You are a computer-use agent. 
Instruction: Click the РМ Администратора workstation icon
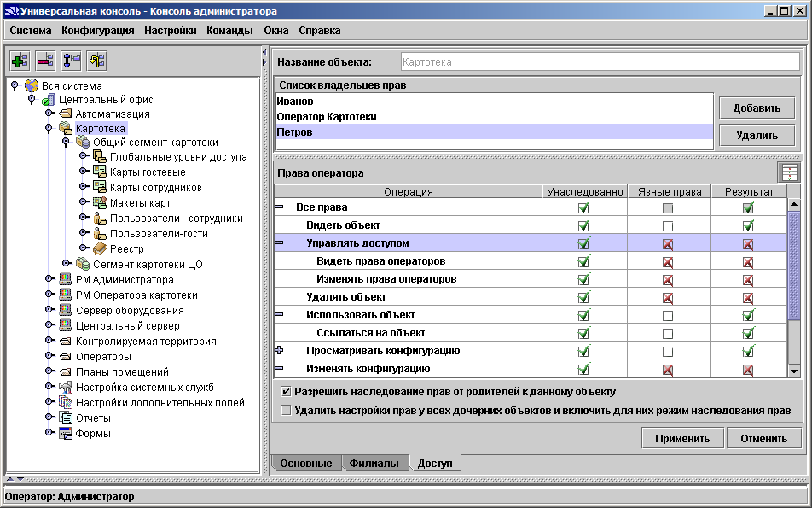click(x=65, y=279)
